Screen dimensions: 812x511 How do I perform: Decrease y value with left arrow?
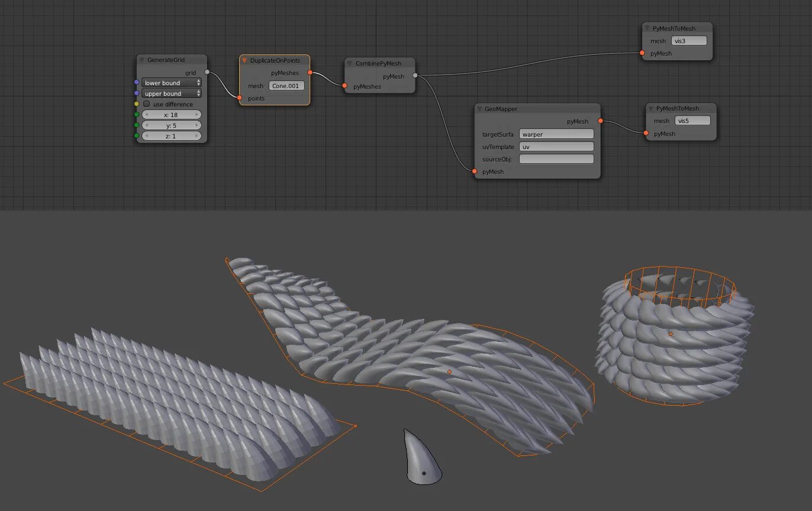(x=146, y=125)
